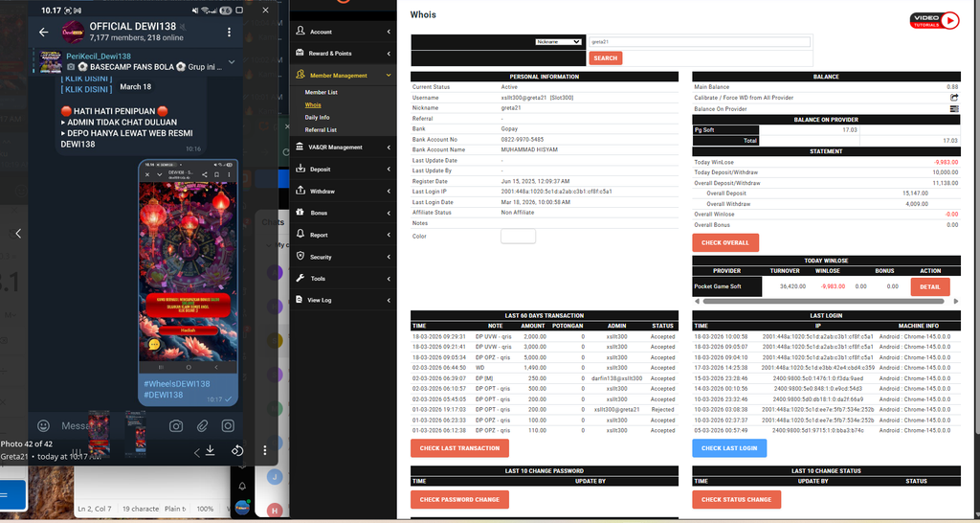Click the blue CHECK LAST LOGIN button
The image size is (980, 523).
(x=729, y=448)
